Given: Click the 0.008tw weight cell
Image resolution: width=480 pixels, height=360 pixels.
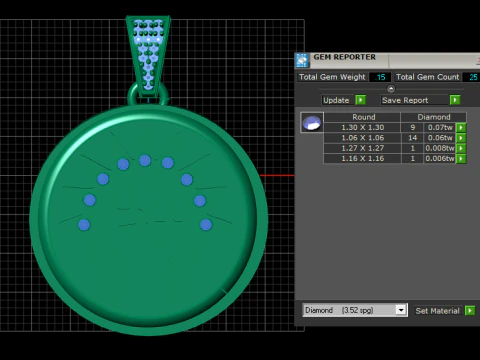Looking at the screenshot, I should (x=440, y=148).
